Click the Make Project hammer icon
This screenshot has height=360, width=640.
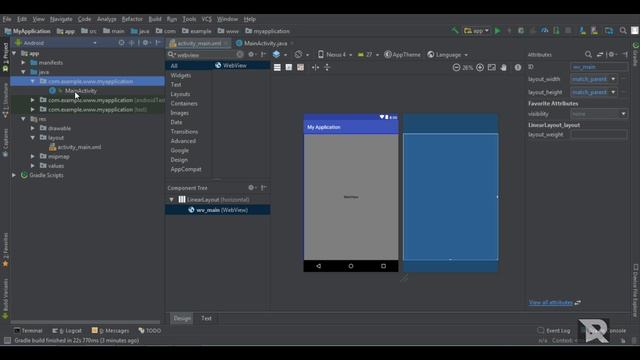[455, 31]
